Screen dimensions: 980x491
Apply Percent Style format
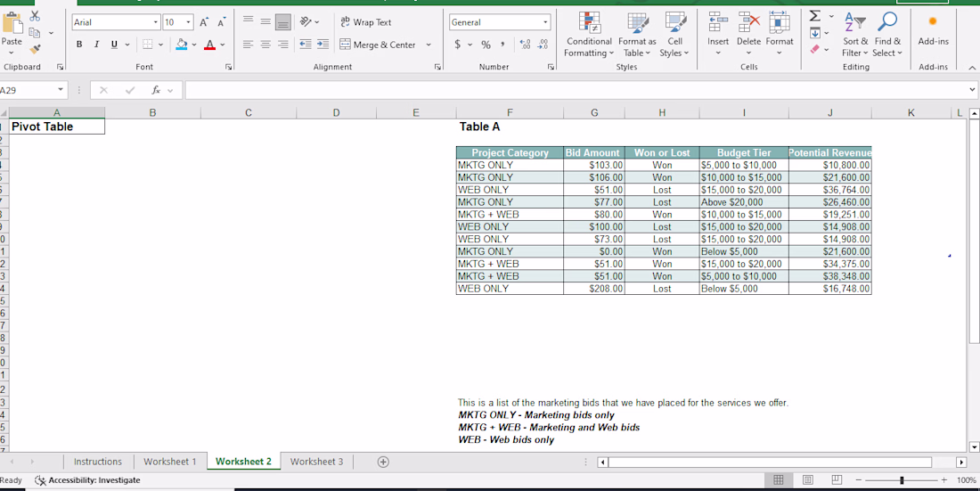point(486,45)
